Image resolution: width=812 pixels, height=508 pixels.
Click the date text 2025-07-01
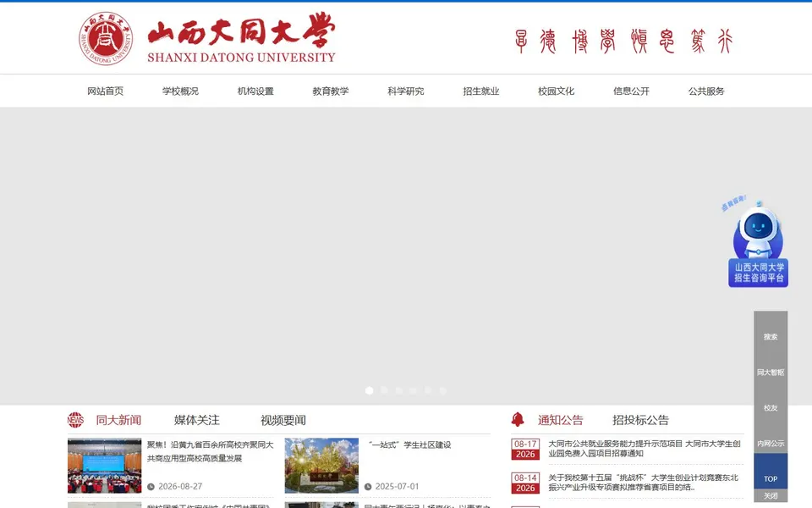pos(398,487)
